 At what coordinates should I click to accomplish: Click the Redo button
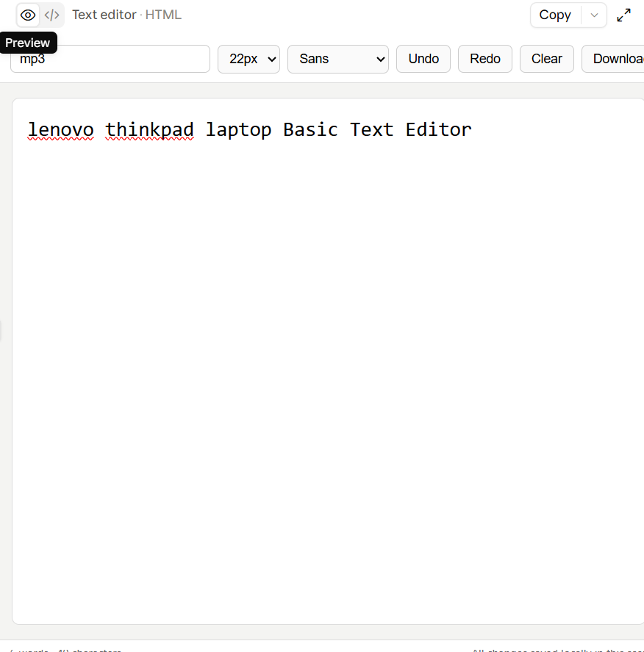485,59
